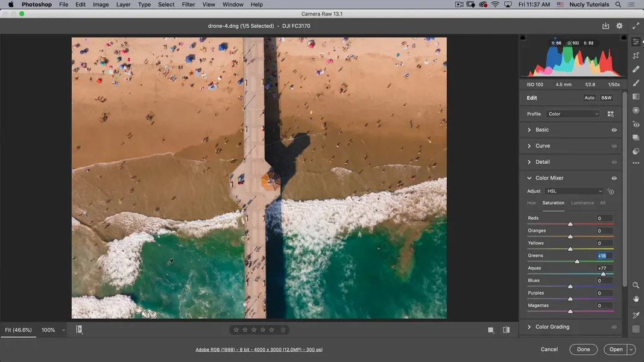The image size is (644, 362).
Task: Expand the Color Grading panel
Action: click(529, 326)
